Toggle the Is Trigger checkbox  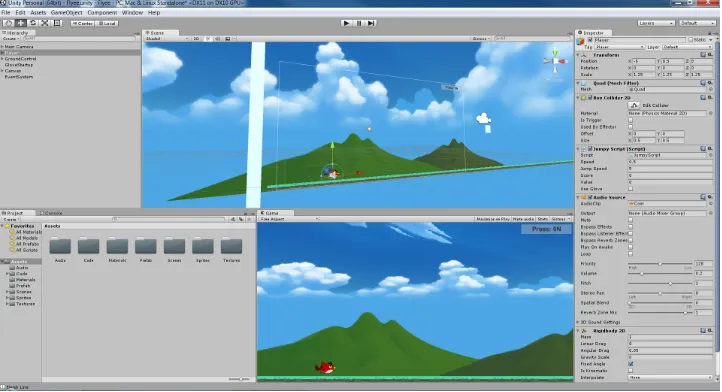[630, 120]
